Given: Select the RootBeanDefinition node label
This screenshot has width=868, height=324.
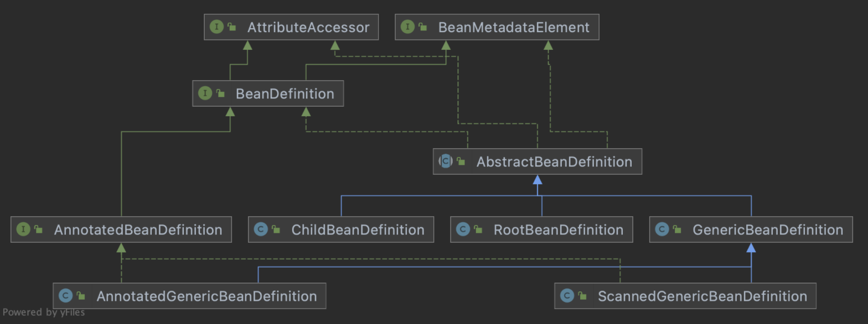Looking at the screenshot, I should pos(558,229).
